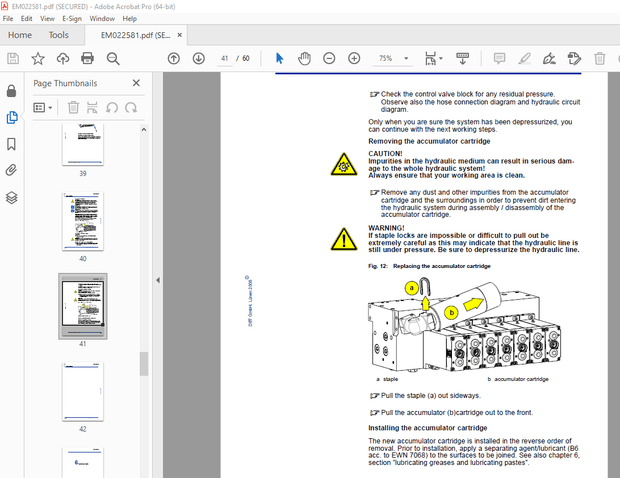Choose the Hand pan tool

304,59
